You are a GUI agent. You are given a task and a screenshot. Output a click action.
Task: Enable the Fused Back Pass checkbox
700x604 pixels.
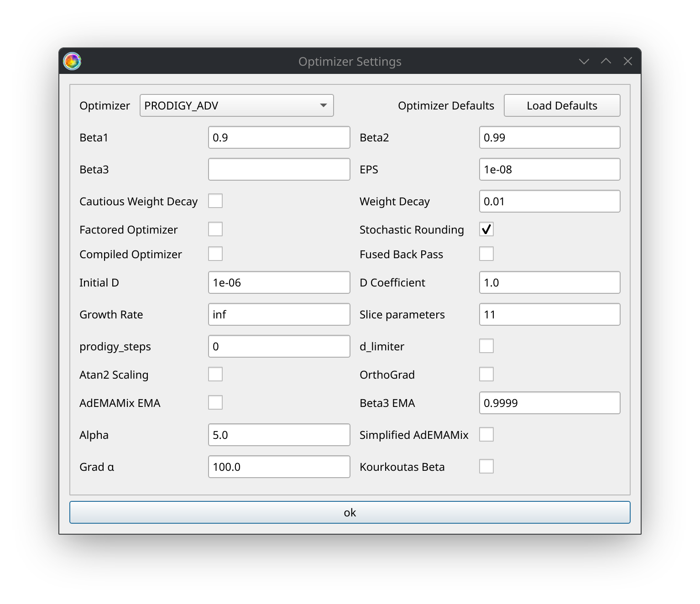[486, 254]
